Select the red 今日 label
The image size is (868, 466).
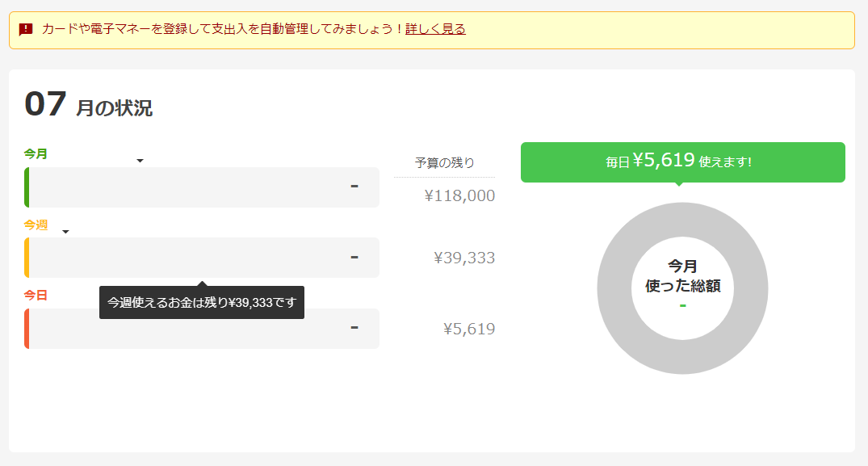36,296
